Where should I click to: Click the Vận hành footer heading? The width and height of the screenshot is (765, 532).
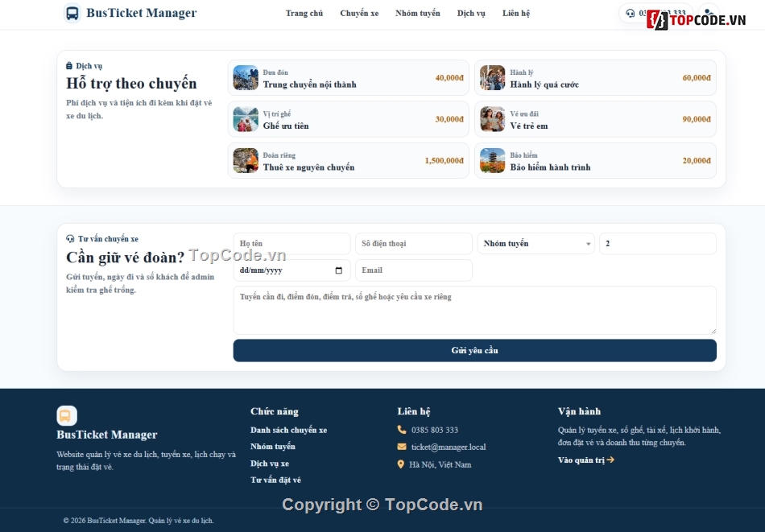pyautogui.click(x=579, y=411)
